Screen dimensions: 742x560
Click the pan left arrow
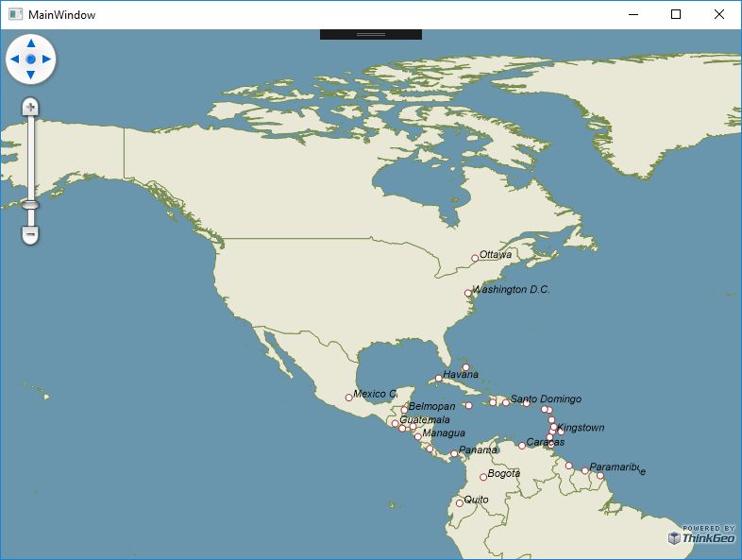[14, 59]
